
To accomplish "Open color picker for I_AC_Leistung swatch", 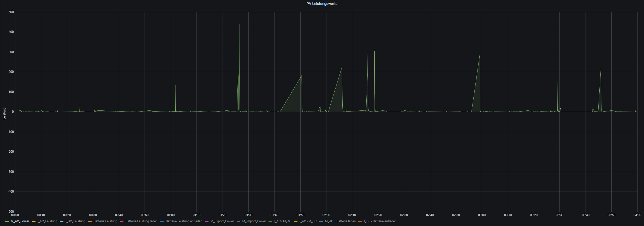I will 34,222.
